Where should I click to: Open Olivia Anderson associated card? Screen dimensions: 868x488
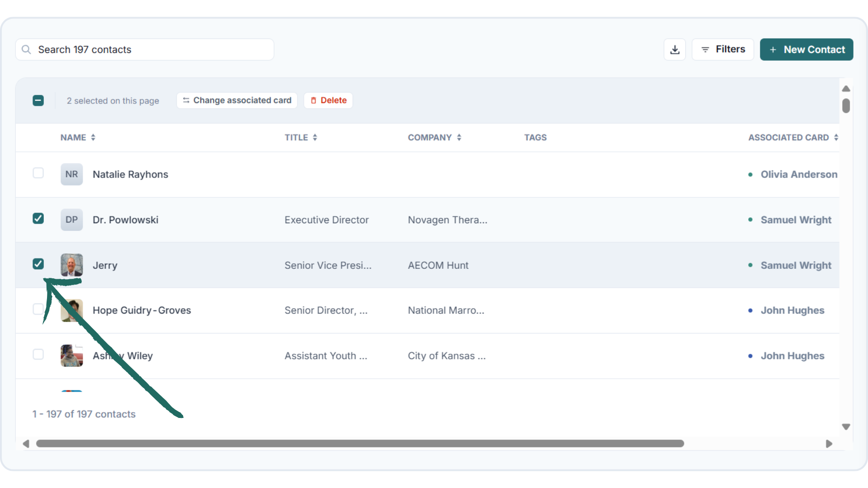799,174
